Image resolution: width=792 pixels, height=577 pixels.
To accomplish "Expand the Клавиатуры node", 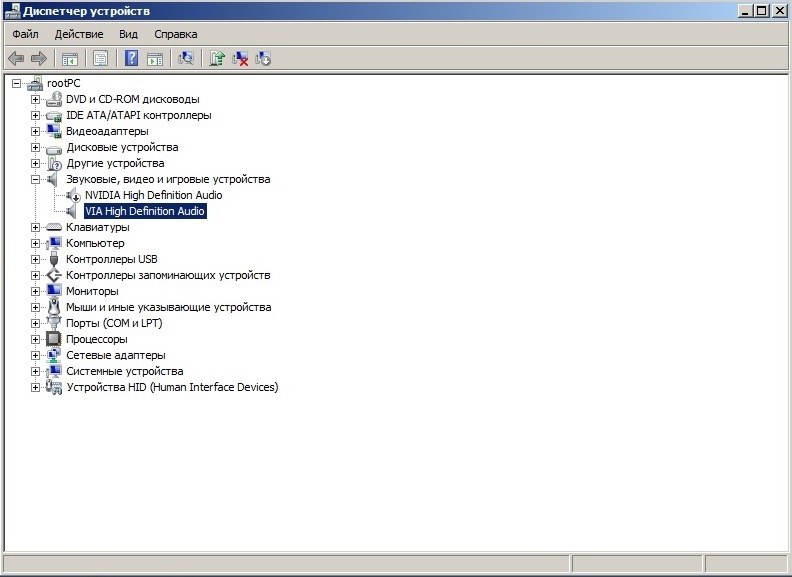I will [35, 227].
